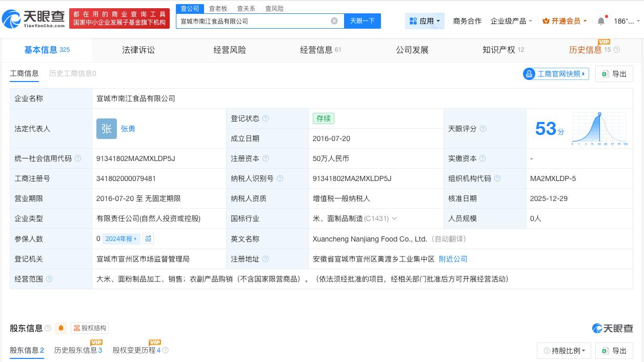Click the help icon next to 天眼评分
Image resolution: width=644 pixels, height=362 pixels.
point(483,129)
